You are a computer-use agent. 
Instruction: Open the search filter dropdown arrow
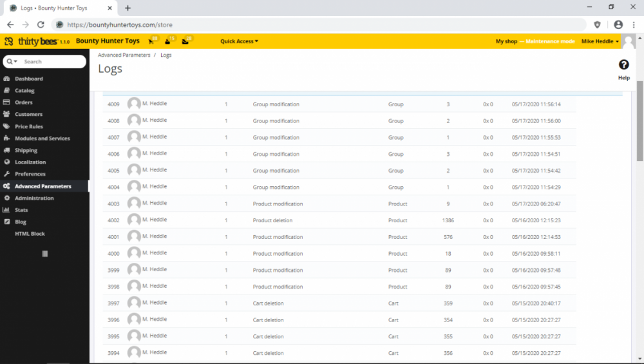click(12, 62)
